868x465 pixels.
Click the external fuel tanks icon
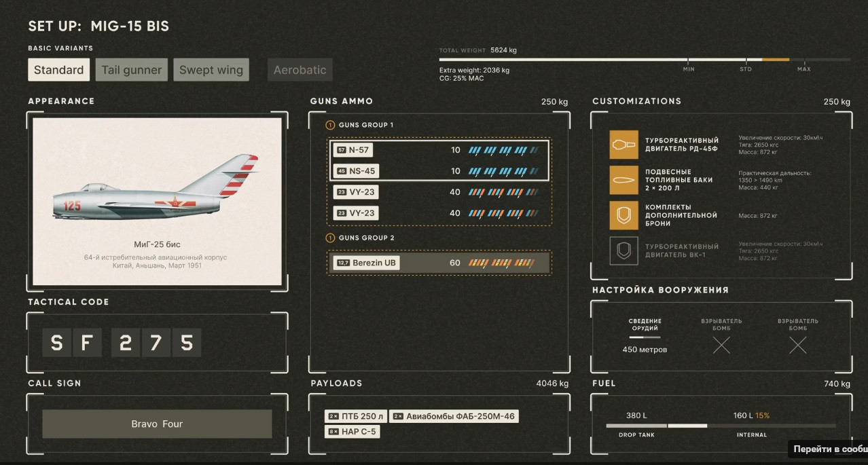tap(623, 180)
